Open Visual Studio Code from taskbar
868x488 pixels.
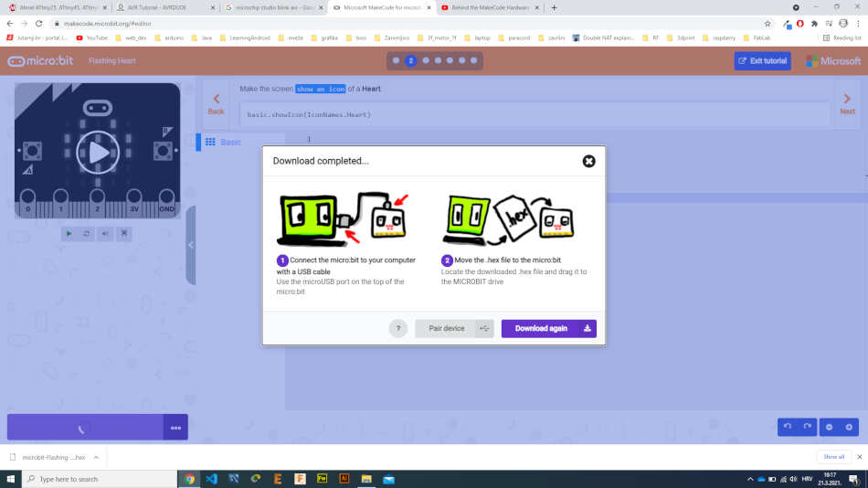(x=211, y=479)
